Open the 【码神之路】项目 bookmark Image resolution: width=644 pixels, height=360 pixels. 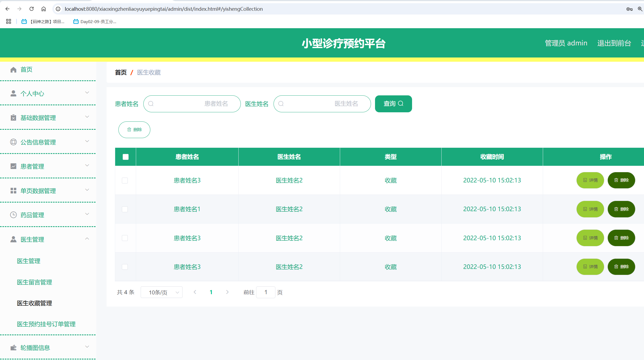[x=43, y=21]
